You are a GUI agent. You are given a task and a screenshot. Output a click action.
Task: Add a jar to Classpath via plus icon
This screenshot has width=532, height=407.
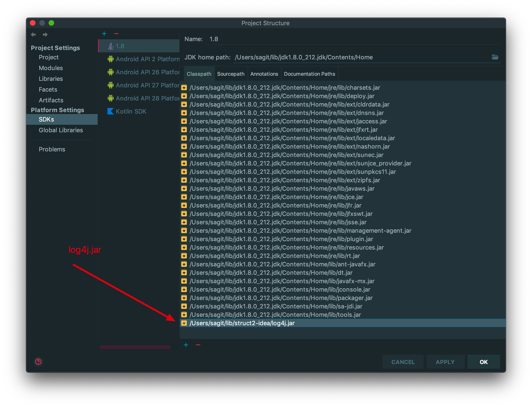tap(186, 345)
